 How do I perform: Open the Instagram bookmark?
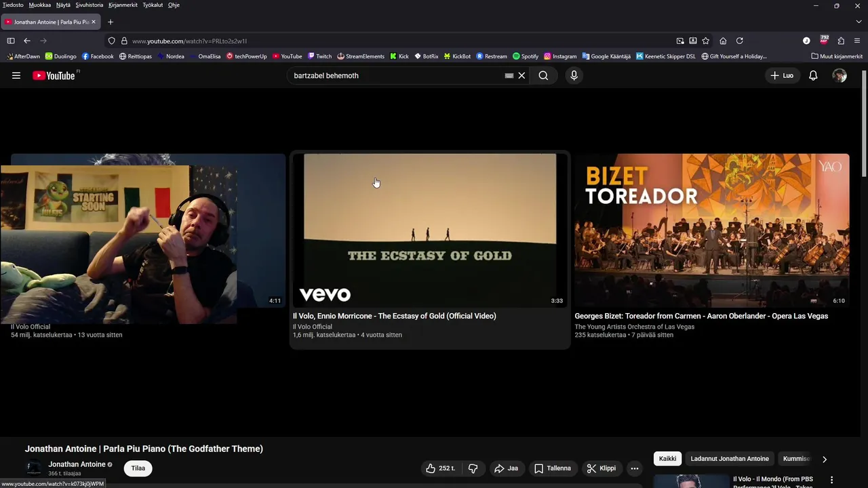[560, 56]
